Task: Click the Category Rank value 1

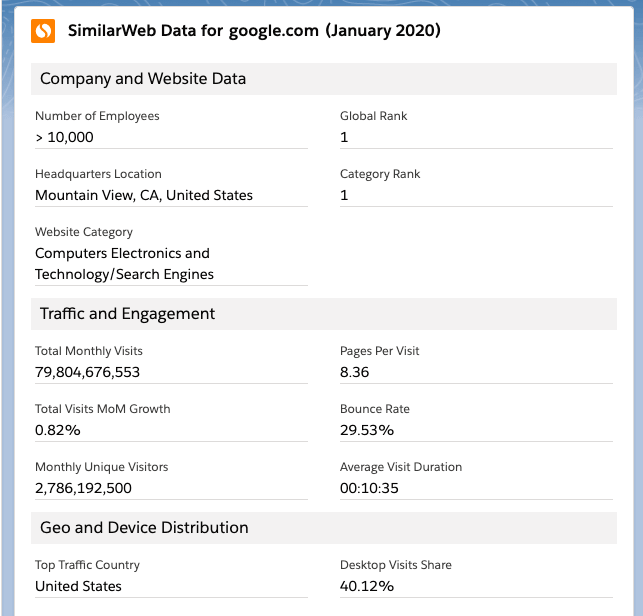Action: [344, 195]
